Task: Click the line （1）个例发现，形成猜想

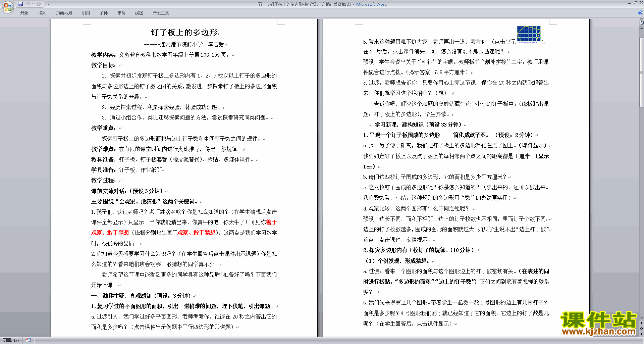Action: click(x=397, y=261)
